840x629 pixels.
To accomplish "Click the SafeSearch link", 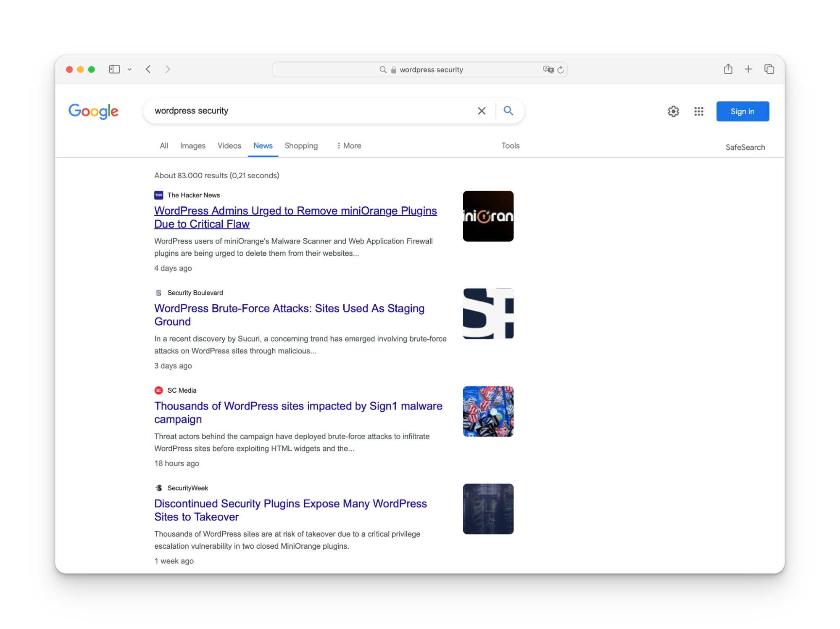I will click(x=745, y=147).
